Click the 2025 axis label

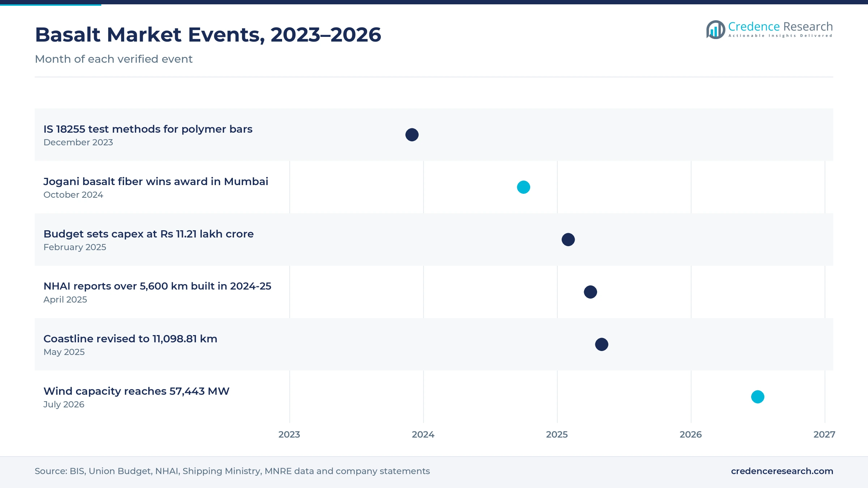(557, 435)
